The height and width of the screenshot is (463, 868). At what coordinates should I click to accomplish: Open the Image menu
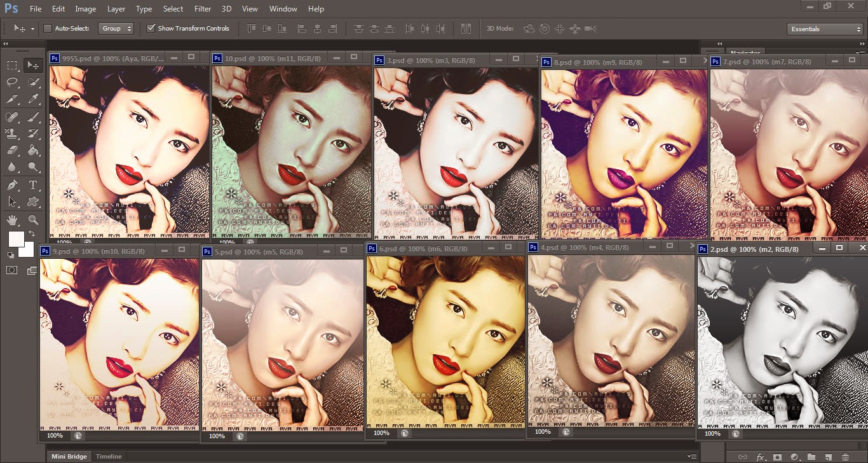(85, 9)
